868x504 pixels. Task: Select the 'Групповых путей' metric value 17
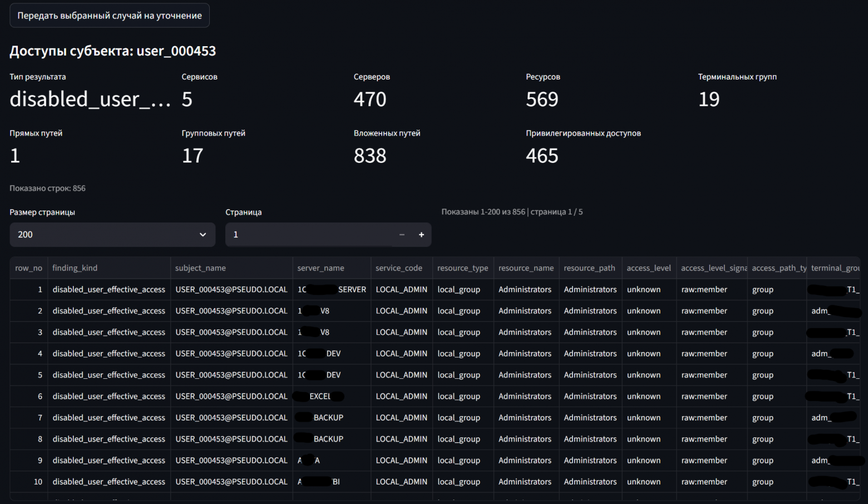pos(193,156)
